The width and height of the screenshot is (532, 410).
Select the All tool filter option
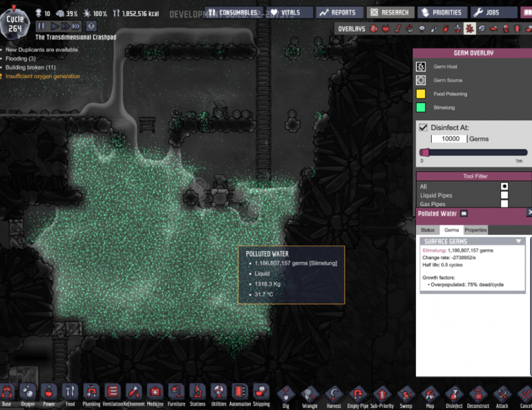504,187
